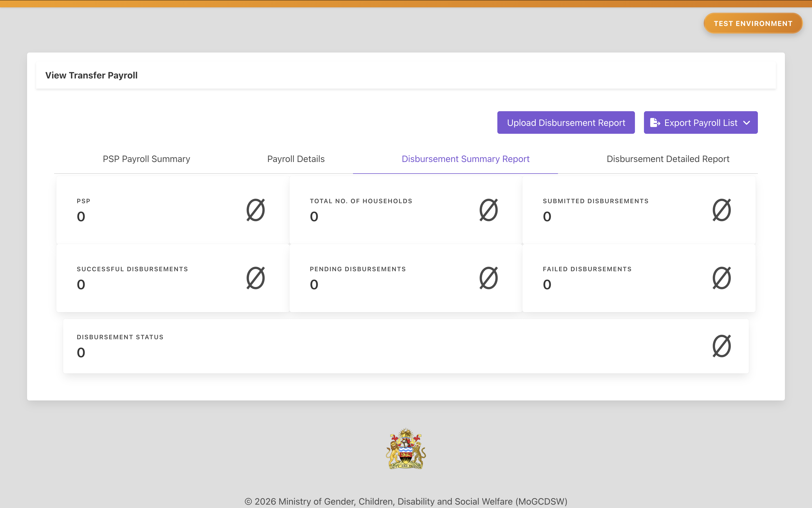Switch to the Payroll Details tab
812x508 pixels.
click(x=296, y=159)
